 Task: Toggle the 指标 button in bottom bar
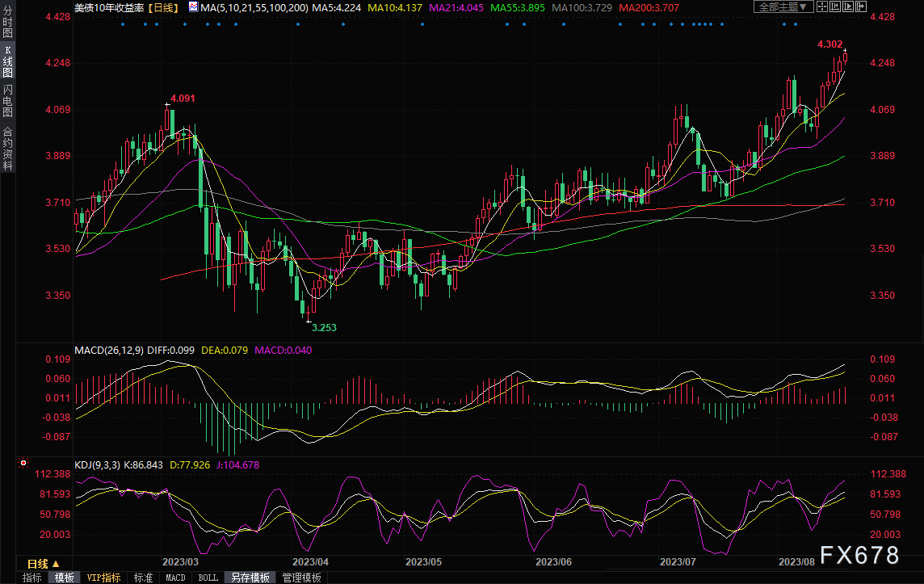32,578
